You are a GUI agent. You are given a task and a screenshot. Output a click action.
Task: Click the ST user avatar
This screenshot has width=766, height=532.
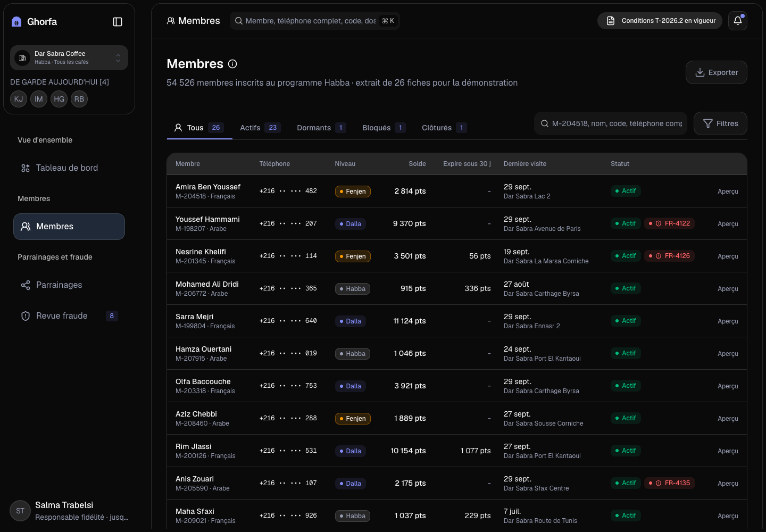[20, 511]
